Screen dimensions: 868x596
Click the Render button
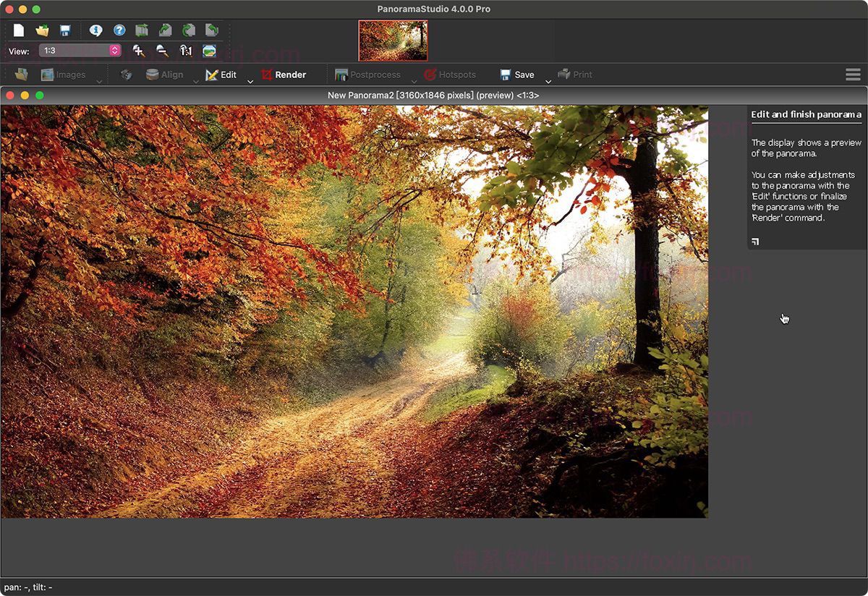pos(284,74)
